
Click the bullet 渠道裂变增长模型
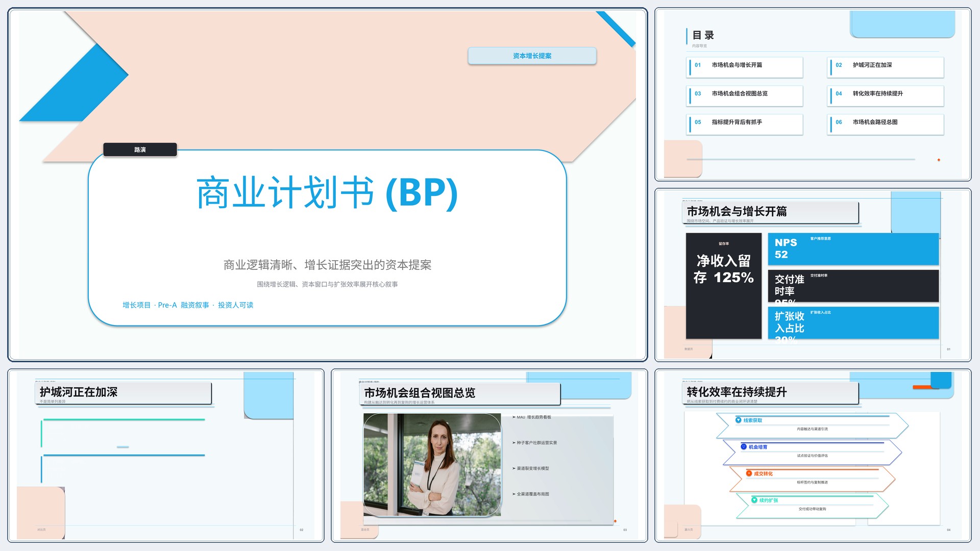click(x=532, y=468)
